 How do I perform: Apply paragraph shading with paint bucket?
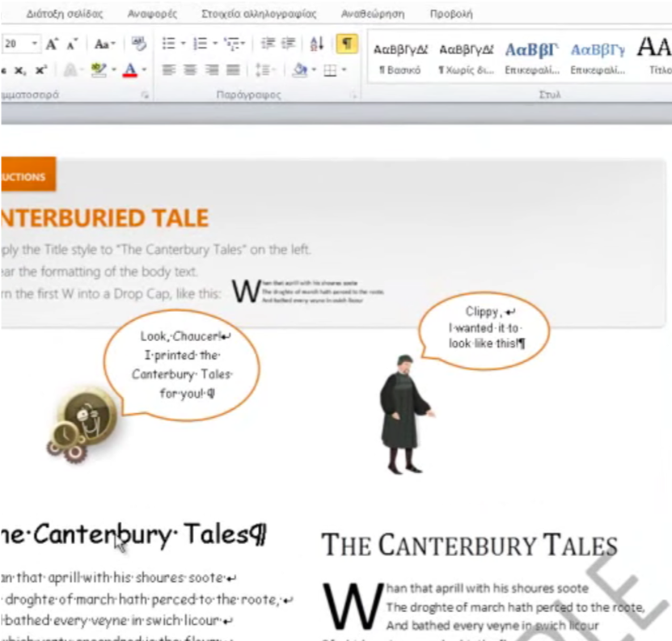coord(300,70)
